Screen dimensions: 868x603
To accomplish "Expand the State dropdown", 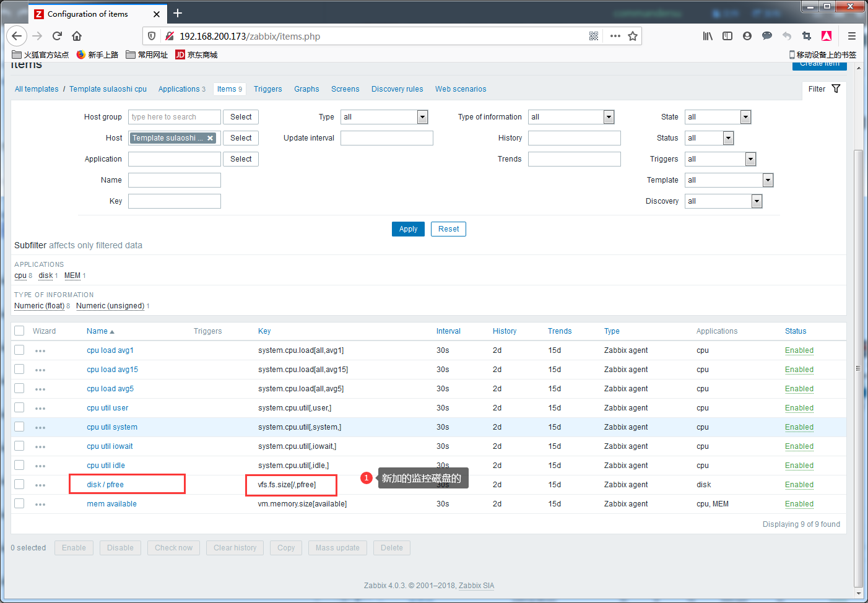I will (x=718, y=117).
